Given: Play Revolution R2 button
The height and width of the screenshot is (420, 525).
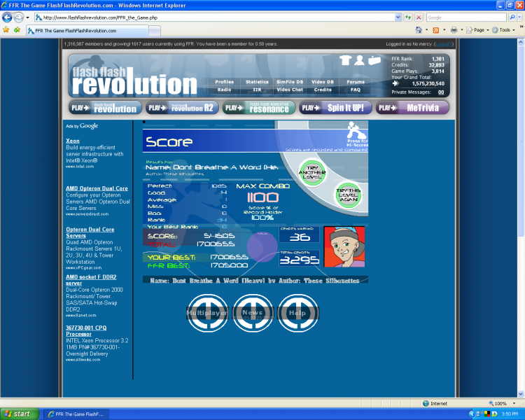Looking at the screenshot, I should [182, 108].
